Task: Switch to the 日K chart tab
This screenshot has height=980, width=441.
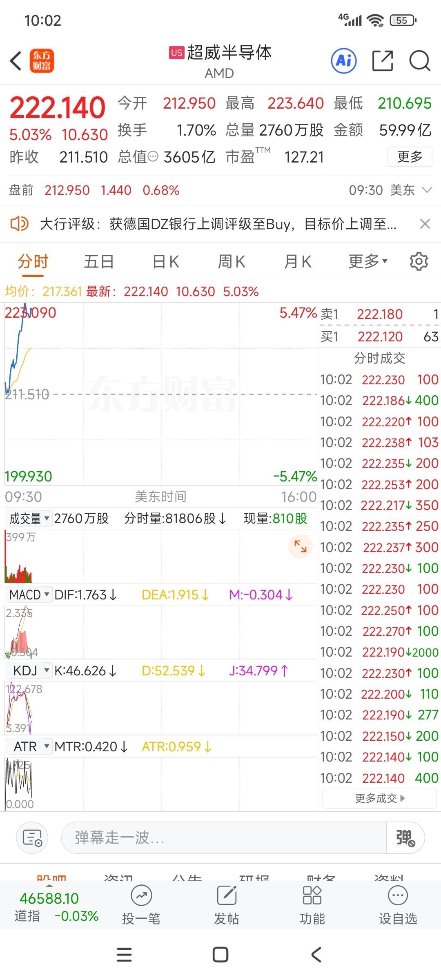Action: click(166, 261)
